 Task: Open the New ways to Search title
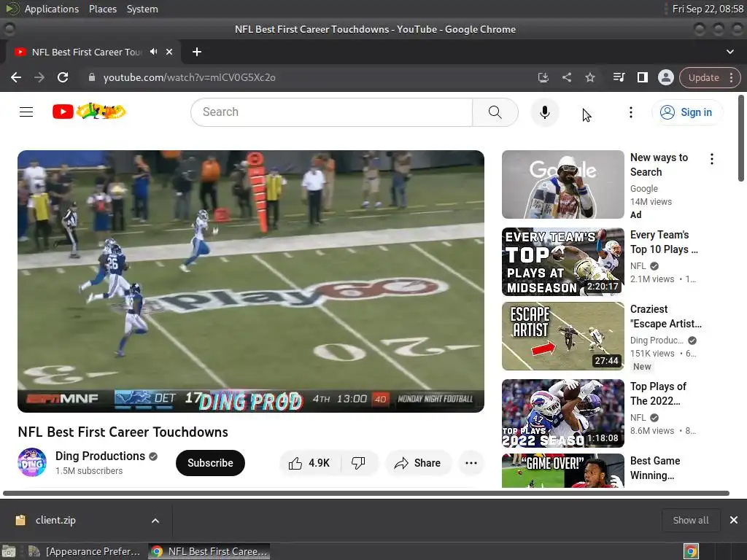click(659, 165)
